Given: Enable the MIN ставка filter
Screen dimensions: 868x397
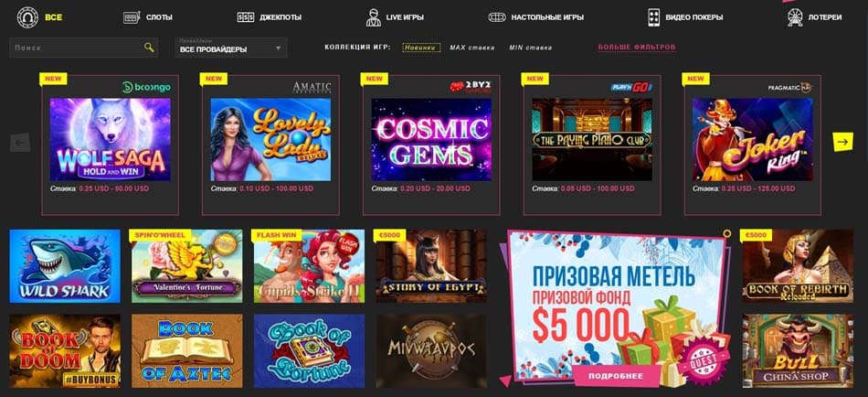Looking at the screenshot, I should pos(530,48).
